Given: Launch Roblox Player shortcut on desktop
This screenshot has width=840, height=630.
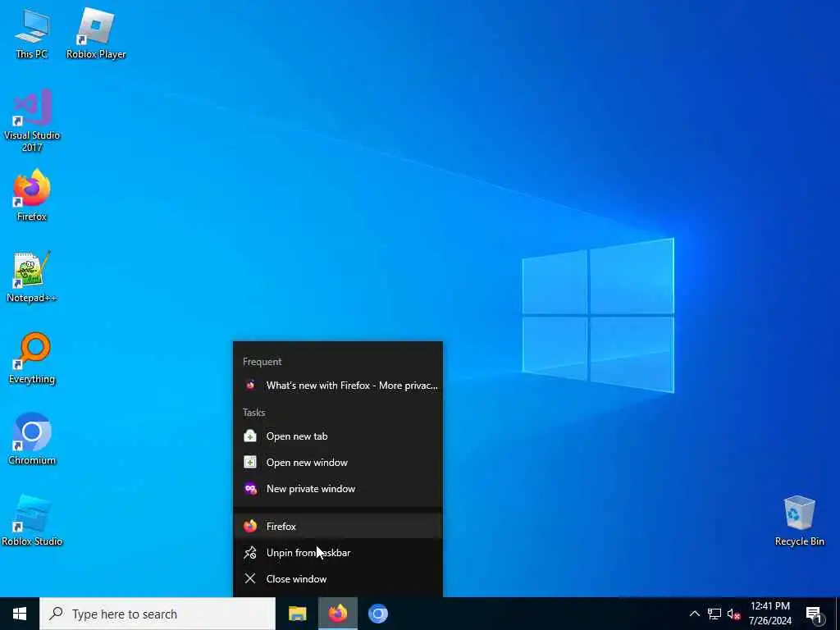Looking at the screenshot, I should pos(96,34).
